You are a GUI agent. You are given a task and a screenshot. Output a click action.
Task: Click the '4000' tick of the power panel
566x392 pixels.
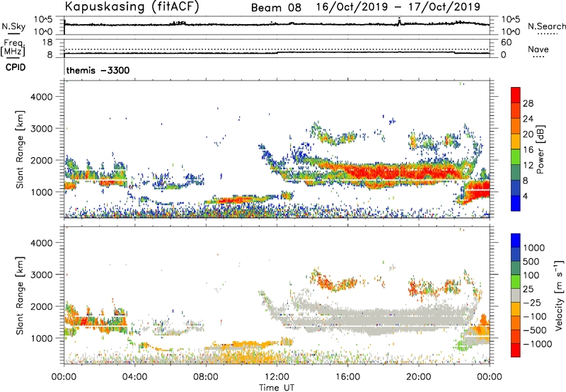[42, 97]
